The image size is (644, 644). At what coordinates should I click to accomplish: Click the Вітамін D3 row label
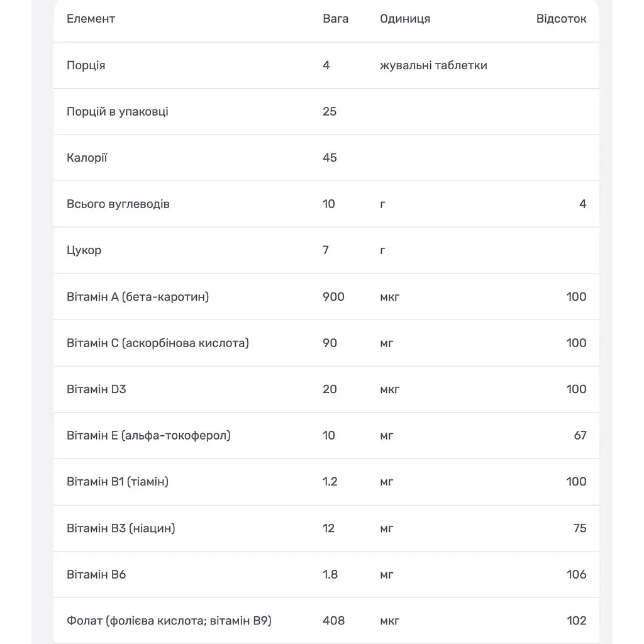[96, 389]
